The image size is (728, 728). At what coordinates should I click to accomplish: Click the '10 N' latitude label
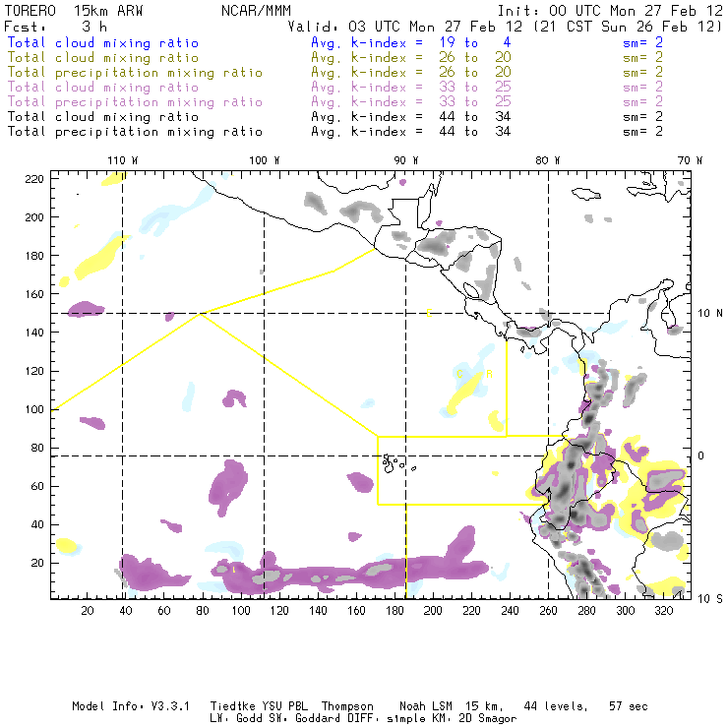710,314
